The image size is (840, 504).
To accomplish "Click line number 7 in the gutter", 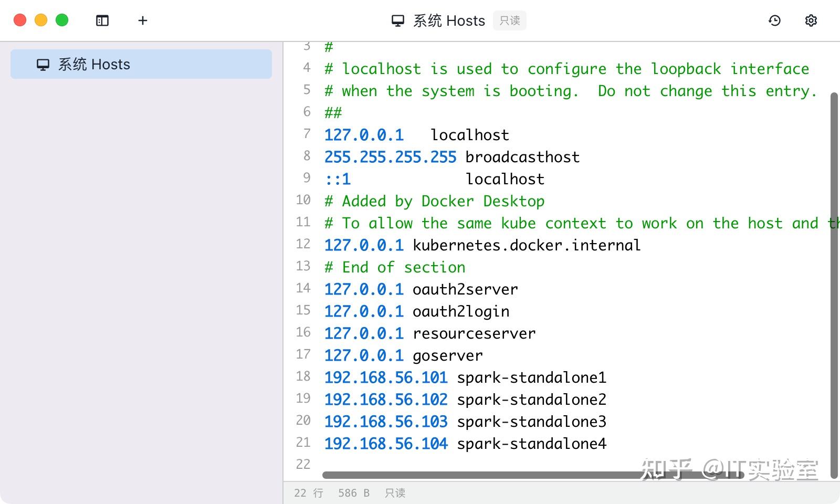I will pos(306,134).
